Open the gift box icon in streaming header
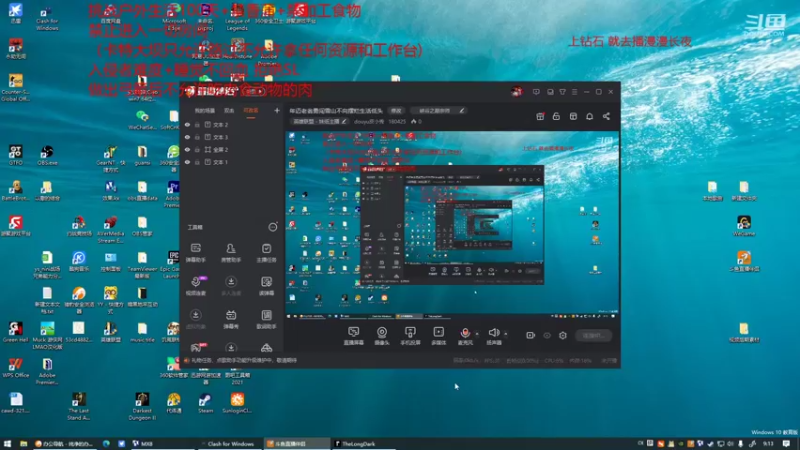 [540, 116]
